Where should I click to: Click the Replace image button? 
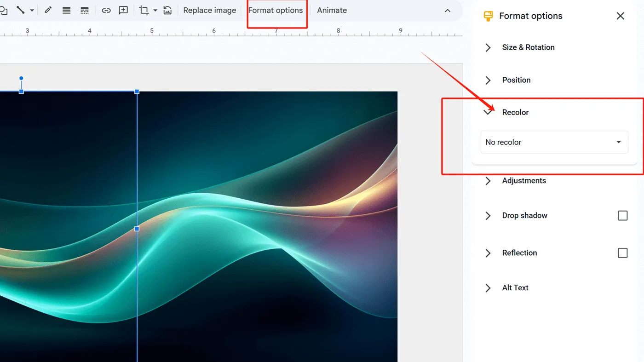pos(209,10)
